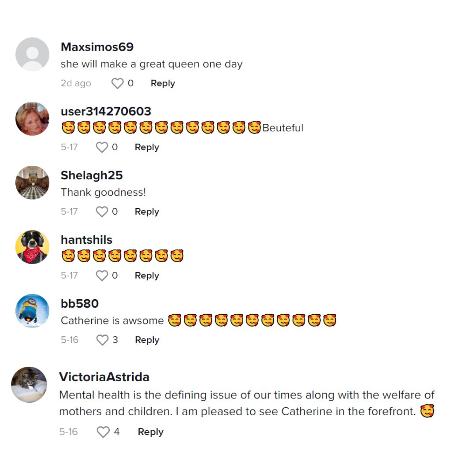This screenshot has width=476, height=476.
Task: Like bb580's "Catherine is awsome" comment
Action: [102, 340]
